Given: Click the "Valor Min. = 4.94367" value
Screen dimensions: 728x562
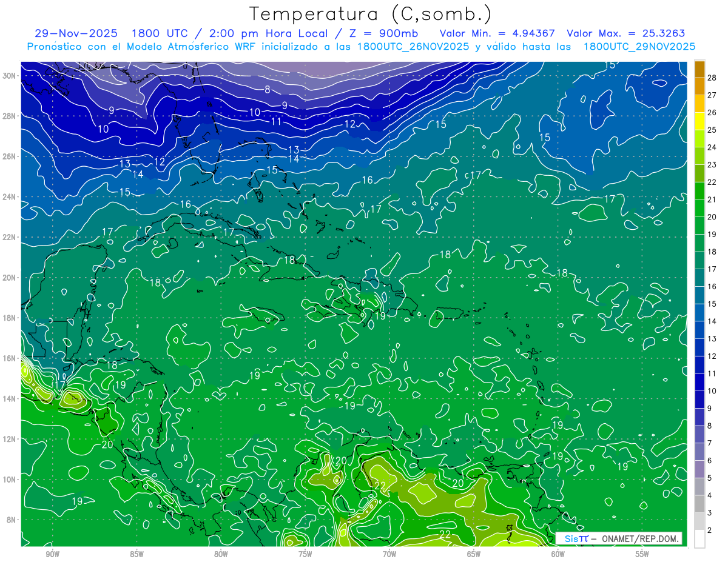Looking at the screenshot, I should [497, 33].
